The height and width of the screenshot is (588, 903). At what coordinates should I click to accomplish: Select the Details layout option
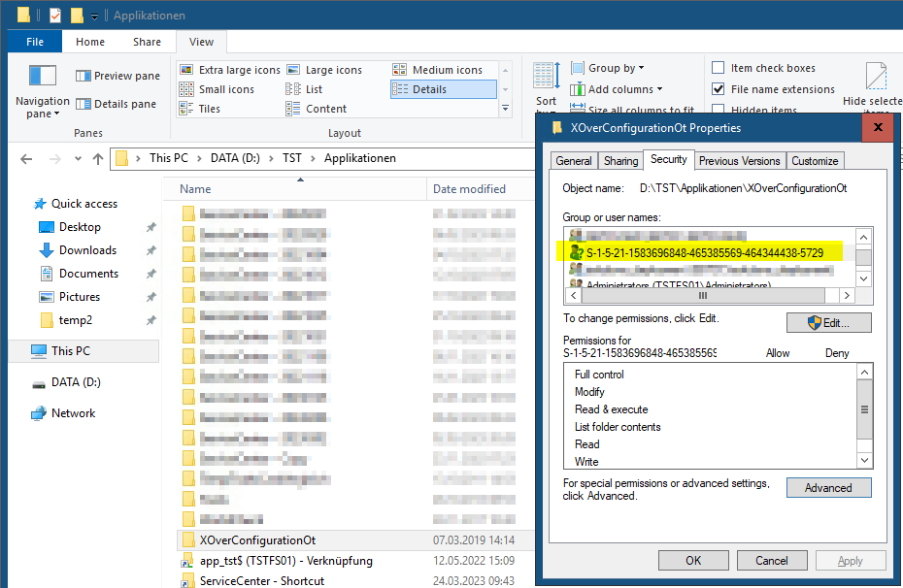tap(443, 89)
